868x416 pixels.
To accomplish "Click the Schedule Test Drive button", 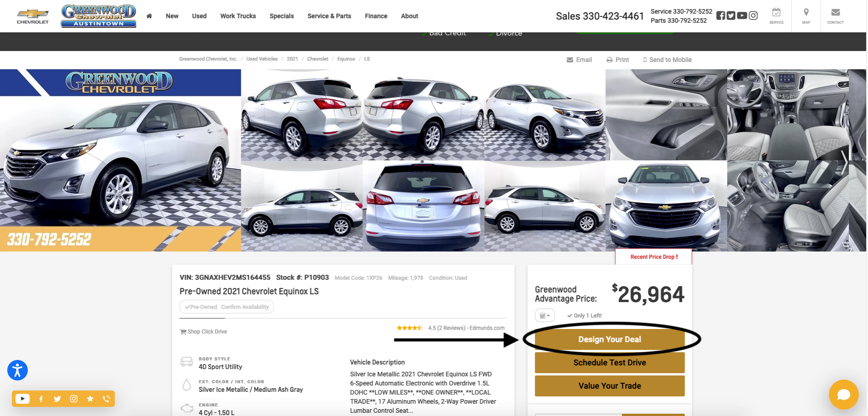I will (610, 363).
